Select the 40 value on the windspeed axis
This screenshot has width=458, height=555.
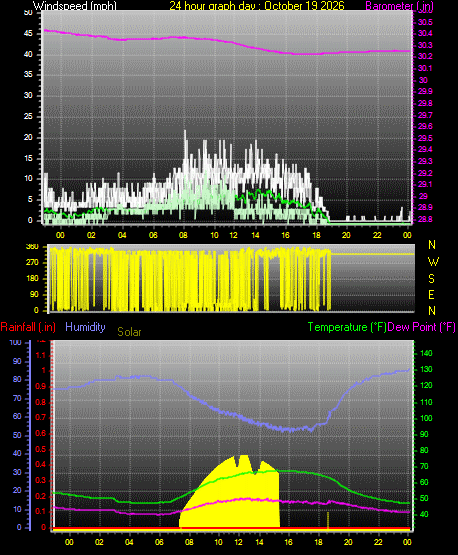[28, 55]
